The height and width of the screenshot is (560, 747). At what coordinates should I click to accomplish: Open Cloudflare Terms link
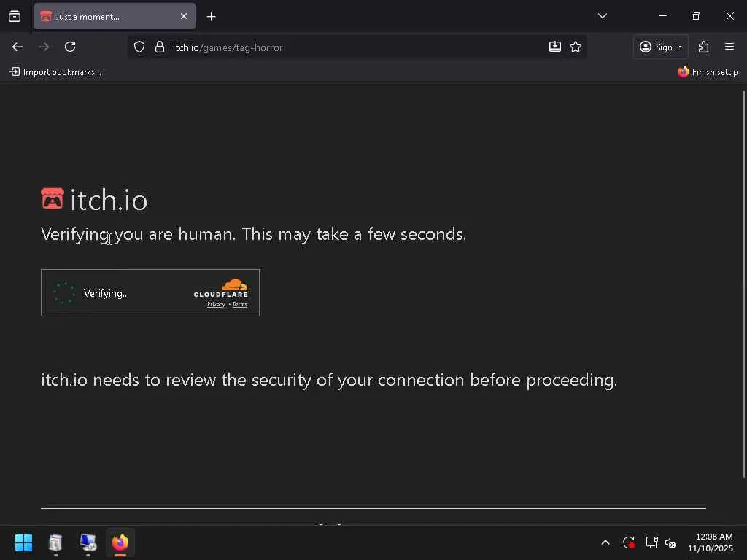click(x=239, y=304)
